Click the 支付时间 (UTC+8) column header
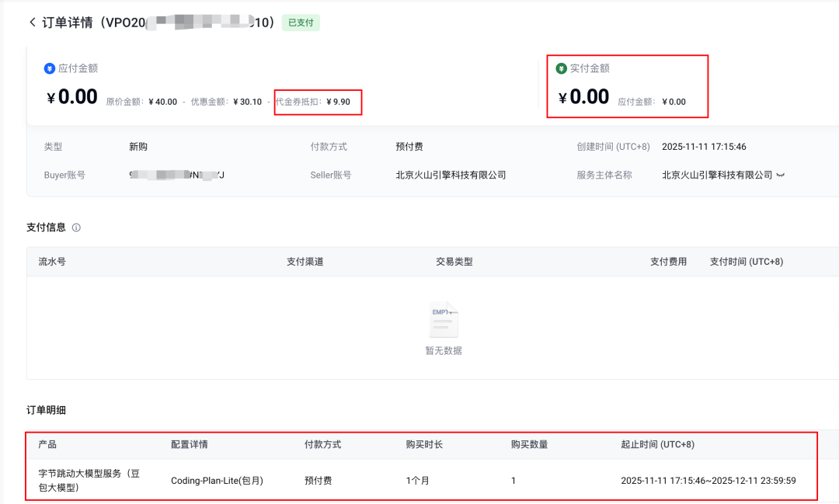This screenshot has width=839, height=504. (x=746, y=261)
